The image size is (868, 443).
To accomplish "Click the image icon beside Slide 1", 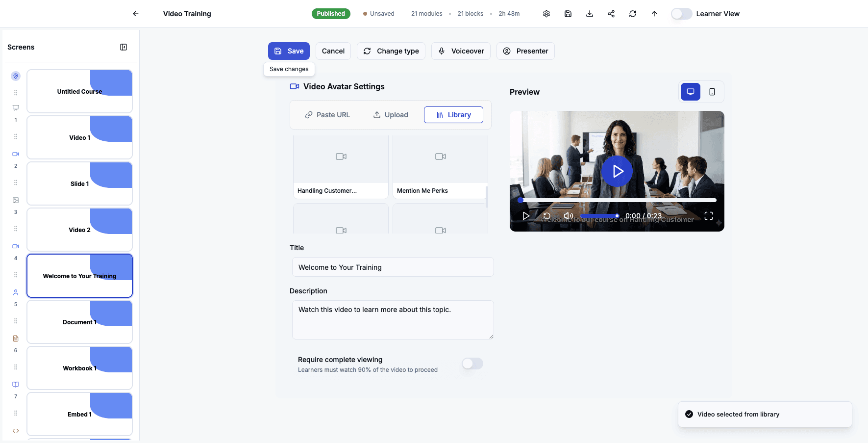I will pos(15,200).
